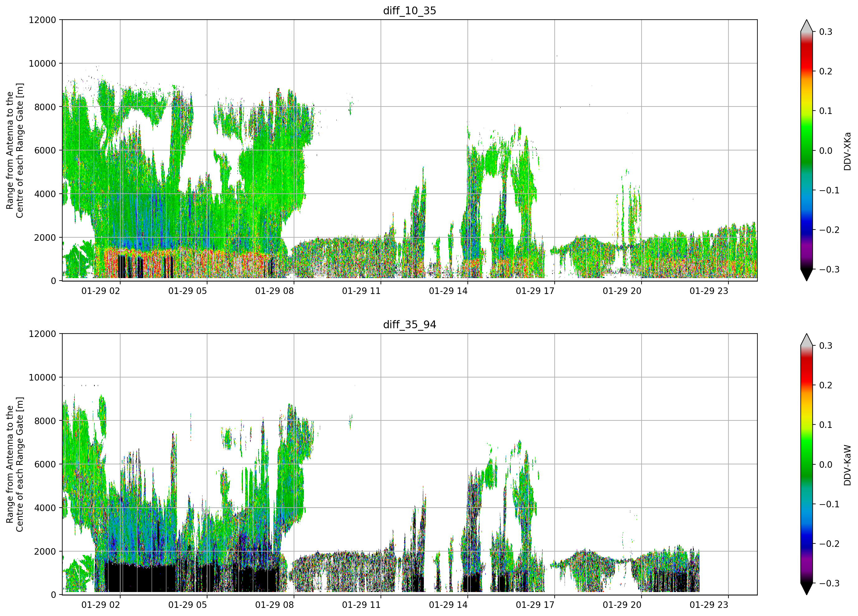Click the 01-29 02 tick label on top plot
The height and width of the screenshot is (616, 858).
[x=101, y=291]
